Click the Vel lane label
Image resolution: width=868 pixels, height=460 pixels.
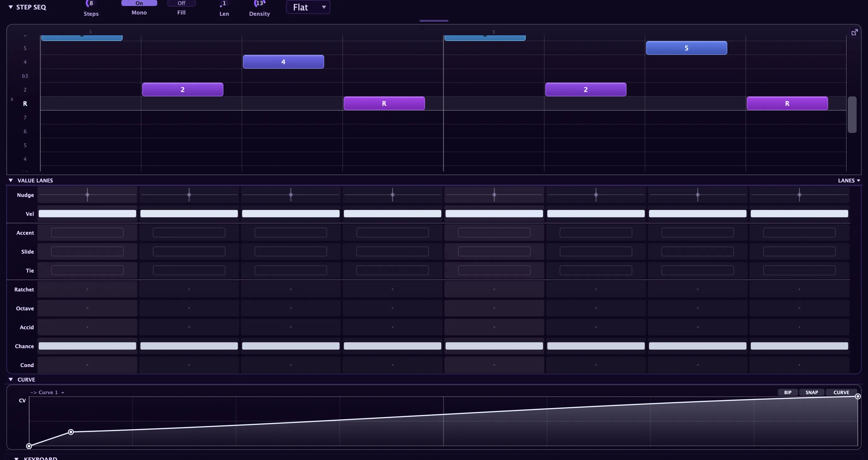coord(30,214)
